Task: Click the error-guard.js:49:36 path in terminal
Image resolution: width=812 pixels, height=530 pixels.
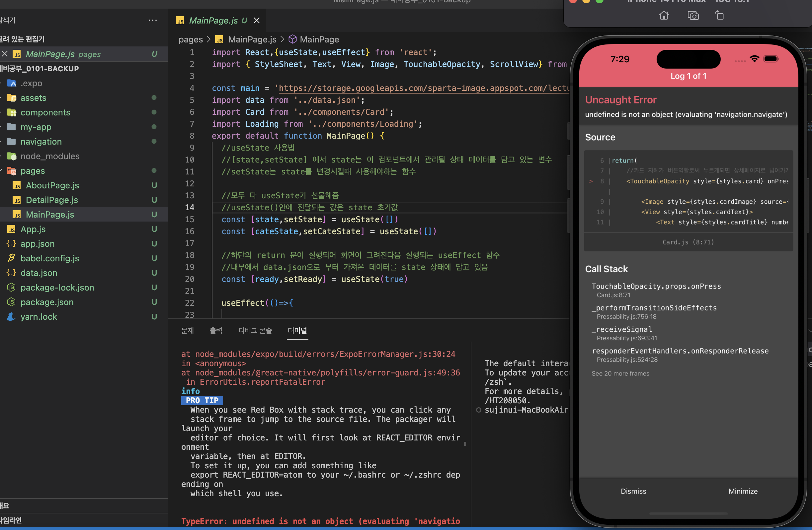Action: 328,372
